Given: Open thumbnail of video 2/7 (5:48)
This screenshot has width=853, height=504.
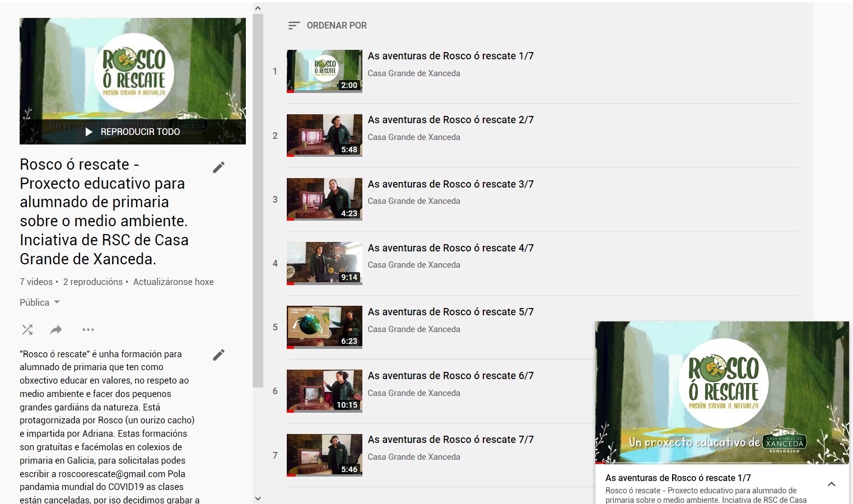Looking at the screenshot, I should tap(324, 136).
